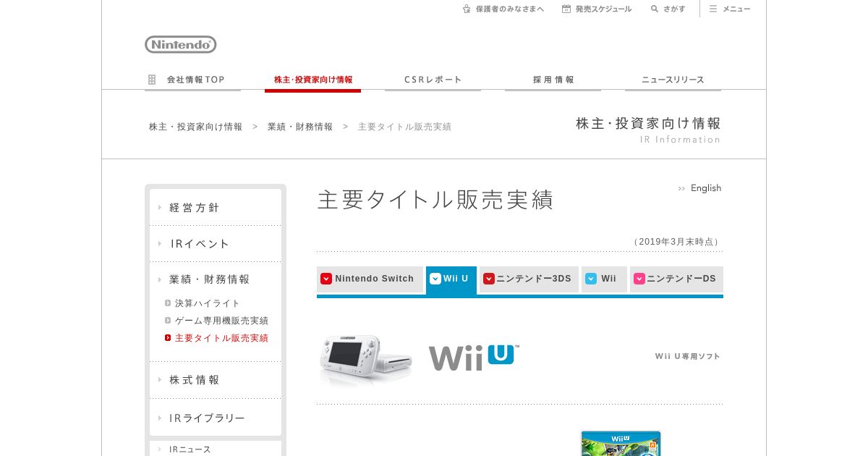
Task: Open the 保護者のみなさまへ link
Action: [x=503, y=9]
